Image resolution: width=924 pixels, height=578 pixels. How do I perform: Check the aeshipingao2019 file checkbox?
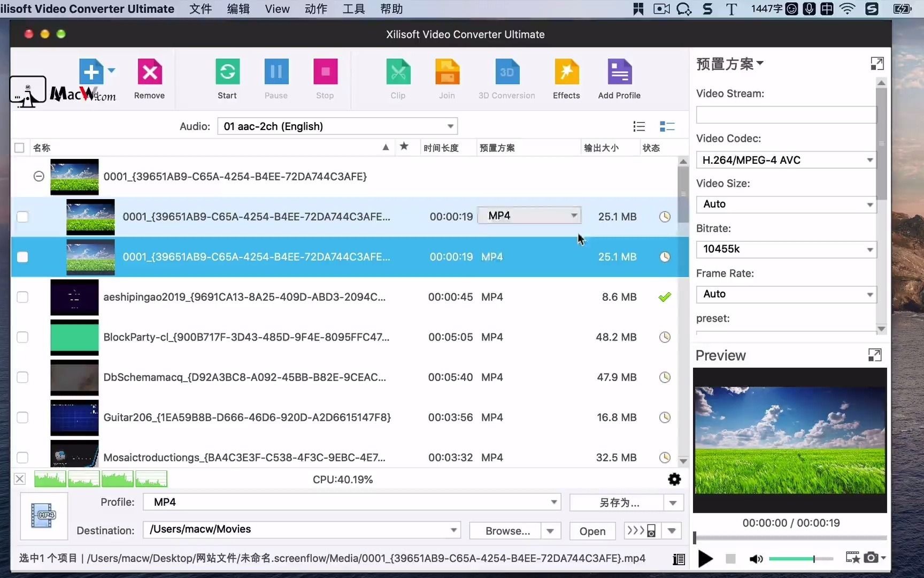(22, 297)
